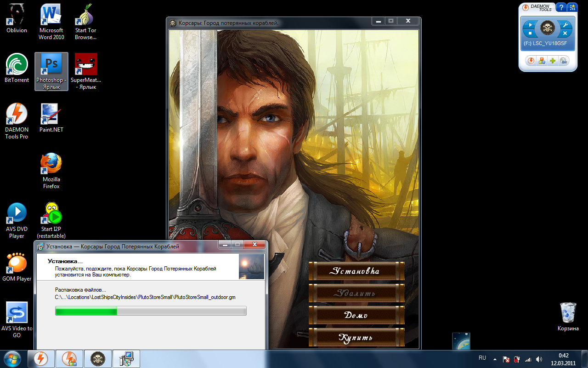Click the stop button in DAEMON gadget
The image size is (588, 368).
point(530,33)
